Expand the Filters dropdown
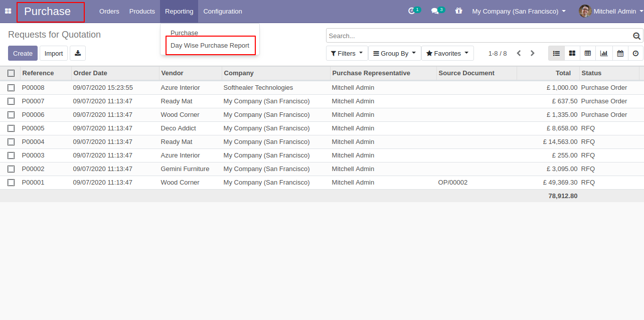The height and width of the screenshot is (320, 644). [x=347, y=53]
